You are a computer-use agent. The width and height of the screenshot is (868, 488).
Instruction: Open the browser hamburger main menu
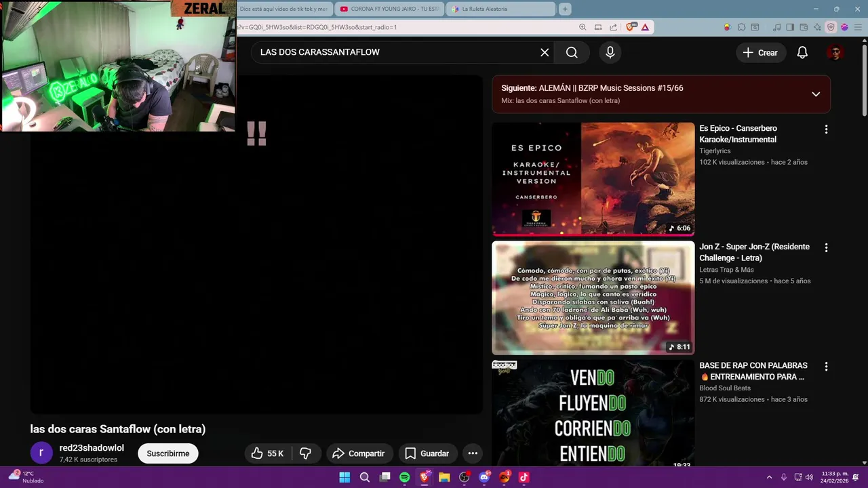(858, 27)
